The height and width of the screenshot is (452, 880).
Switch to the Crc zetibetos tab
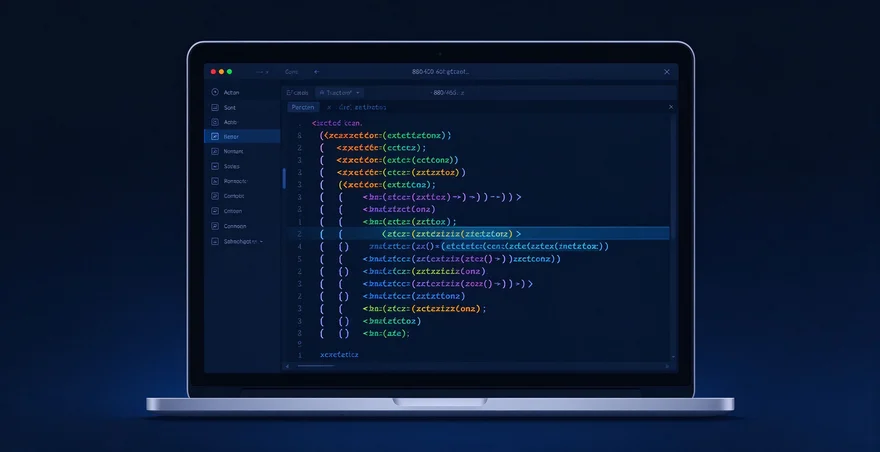click(x=363, y=107)
